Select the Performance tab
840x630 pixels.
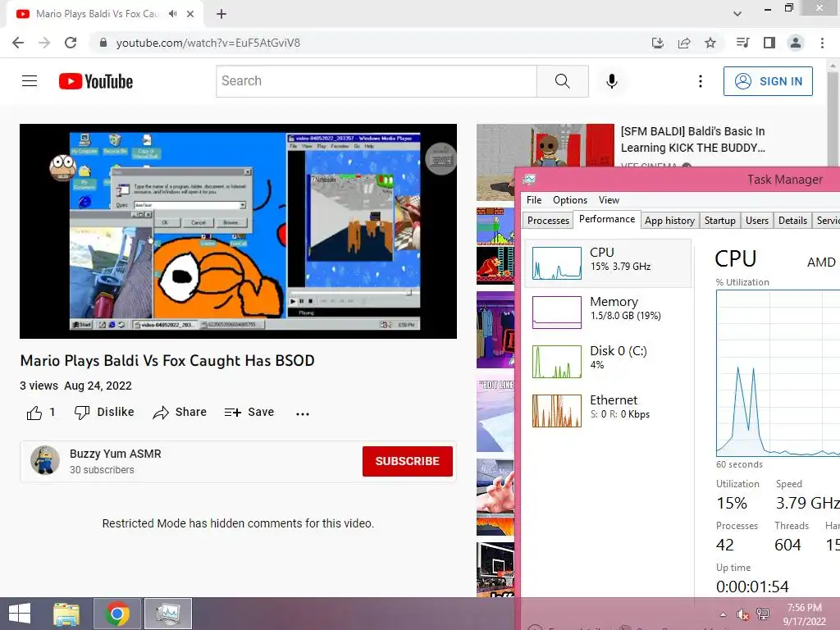(607, 219)
